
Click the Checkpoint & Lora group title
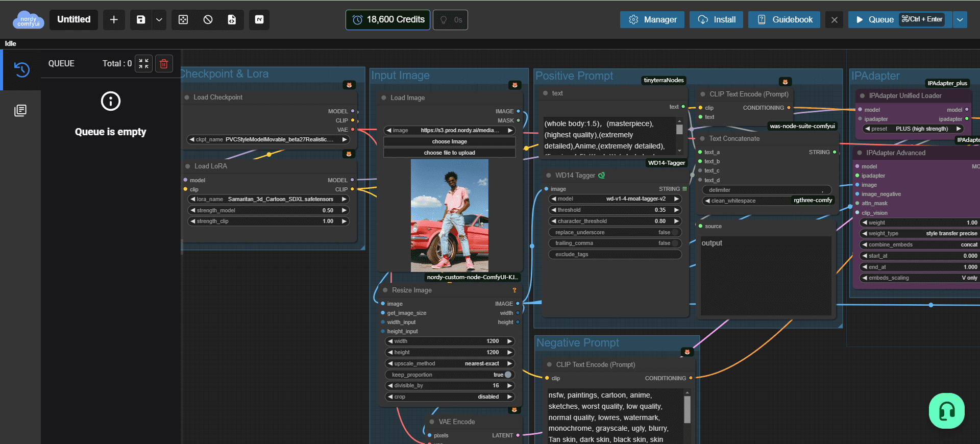[x=225, y=74]
